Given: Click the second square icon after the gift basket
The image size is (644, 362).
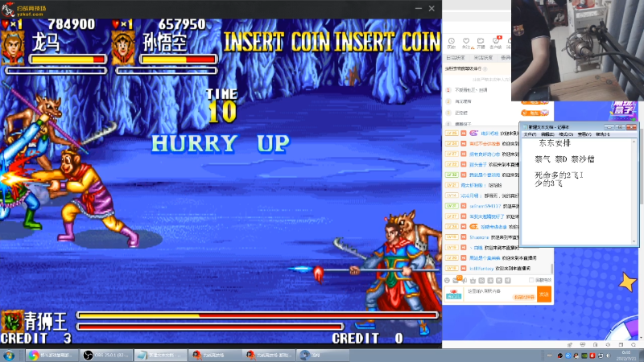Looking at the screenshot, I should click(490, 280).
